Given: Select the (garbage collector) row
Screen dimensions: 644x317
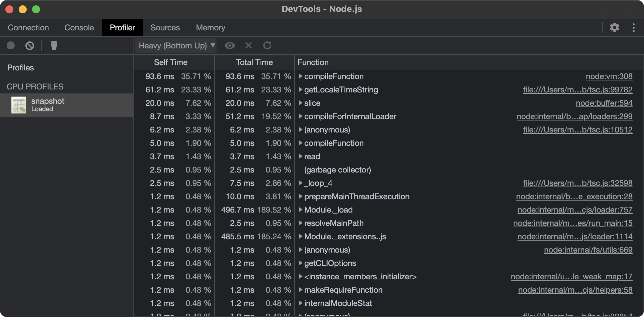Looking at the screenshot, I should point(337,170).
